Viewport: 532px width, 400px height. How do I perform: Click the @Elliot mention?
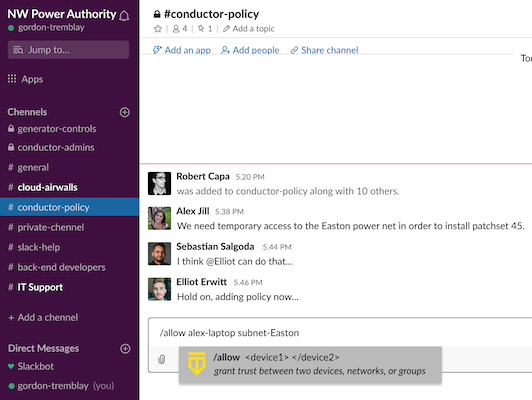pyautogui.click(x=220, y=262)
